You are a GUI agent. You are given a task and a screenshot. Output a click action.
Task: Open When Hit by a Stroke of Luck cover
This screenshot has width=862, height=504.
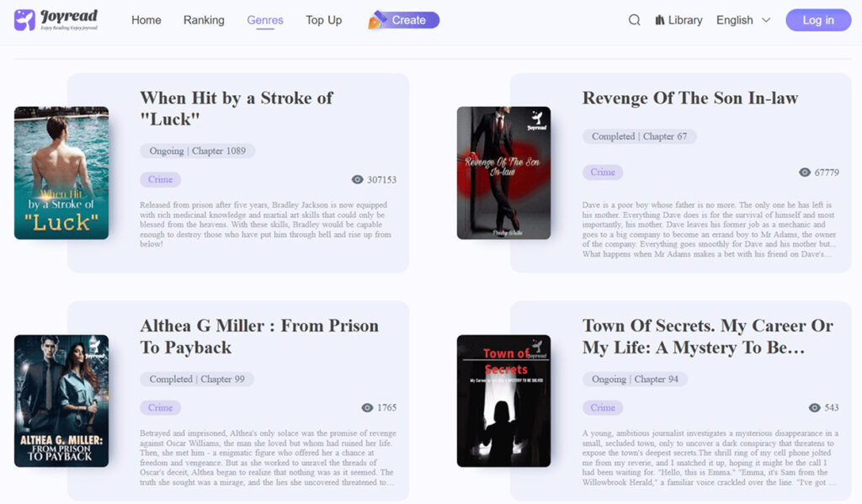[x=61, y=173]
